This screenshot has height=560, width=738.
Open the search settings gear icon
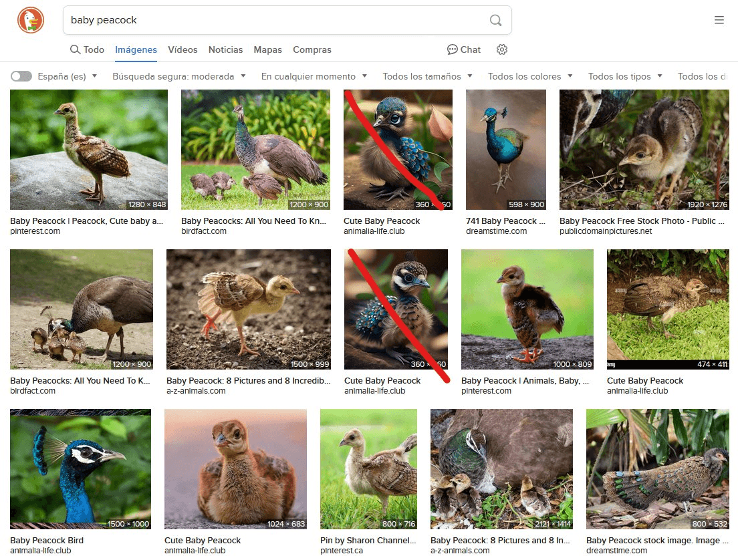pos(502,49)
